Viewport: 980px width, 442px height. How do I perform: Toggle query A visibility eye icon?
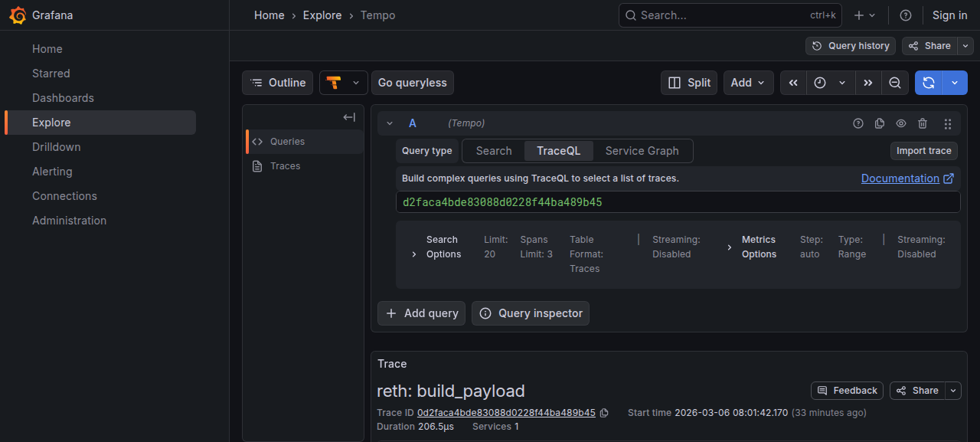[x=901, y=123]
